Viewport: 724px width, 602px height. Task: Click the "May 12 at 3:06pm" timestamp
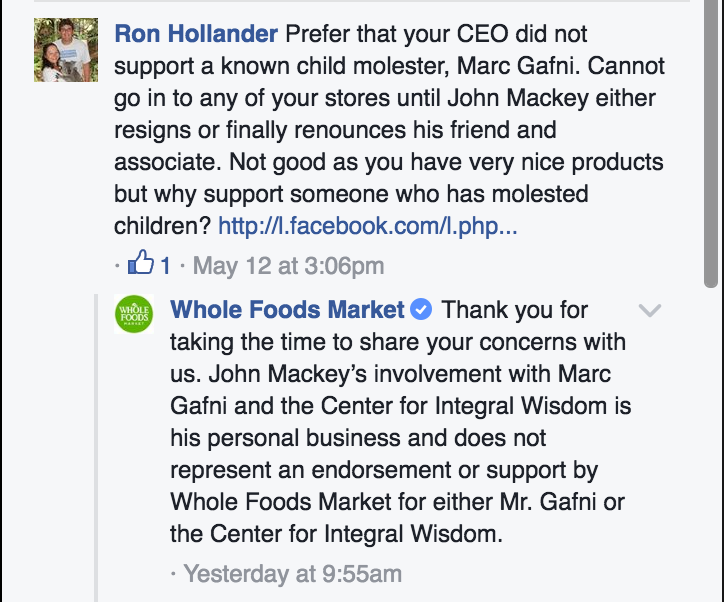click(288, 266)
